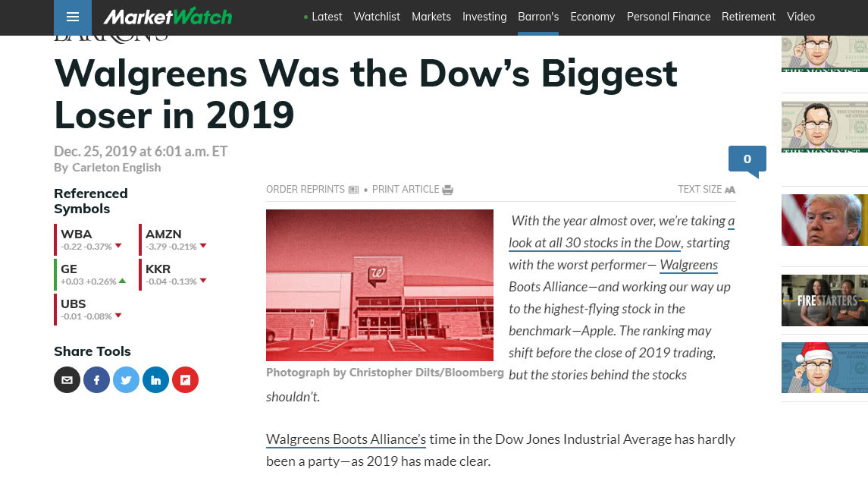Open the hamburger navigation menu
This screenshot has height=497, width=868.
[73, 17]
